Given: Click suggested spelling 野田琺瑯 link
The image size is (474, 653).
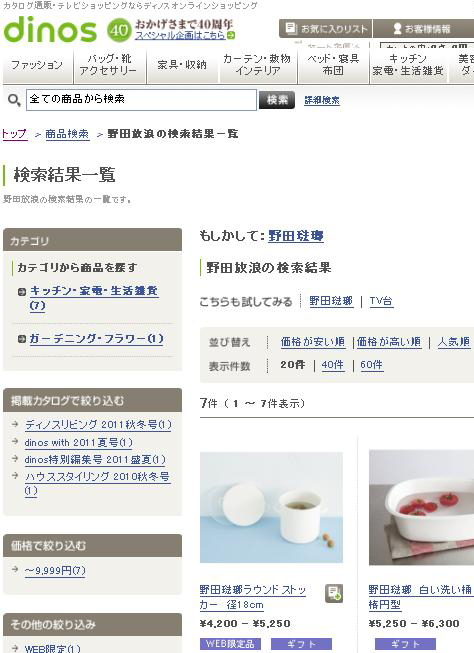Looking at the screenshot, I should [296, 236].
